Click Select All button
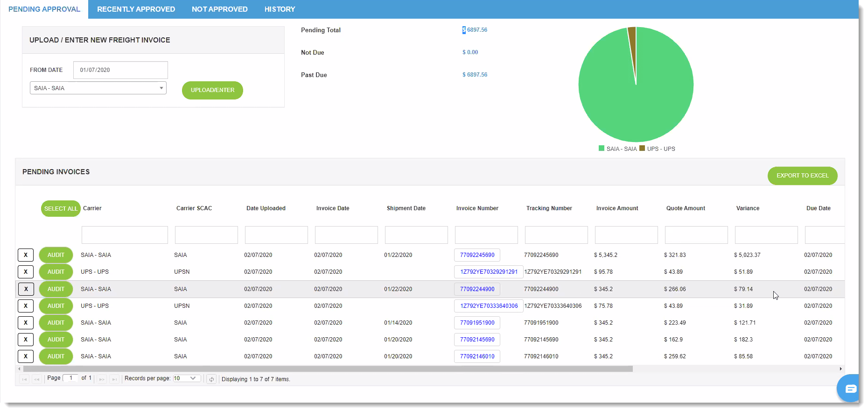This screenshot has width=868, height=412. (61, 209)
